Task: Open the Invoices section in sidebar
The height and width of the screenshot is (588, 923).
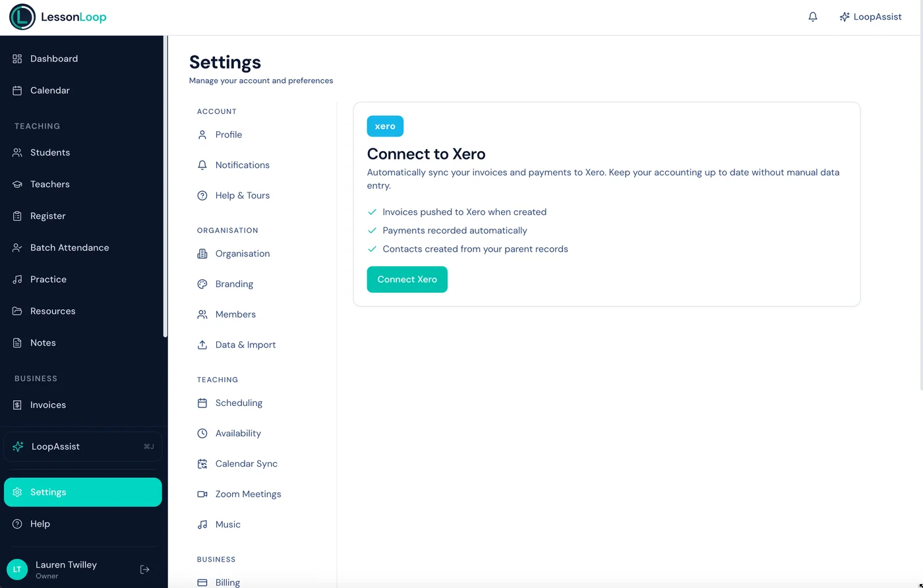Action: coord(46,405)
